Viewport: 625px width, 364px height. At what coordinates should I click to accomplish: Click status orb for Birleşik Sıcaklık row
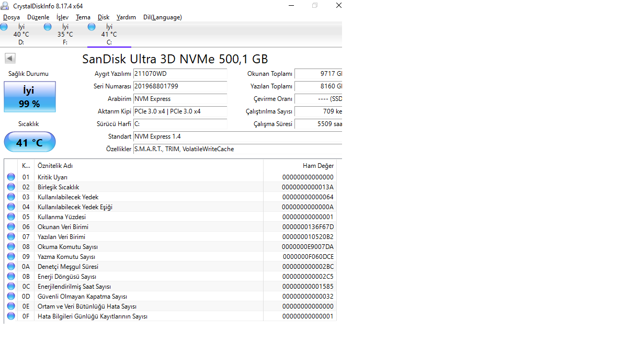click(11, 187)
